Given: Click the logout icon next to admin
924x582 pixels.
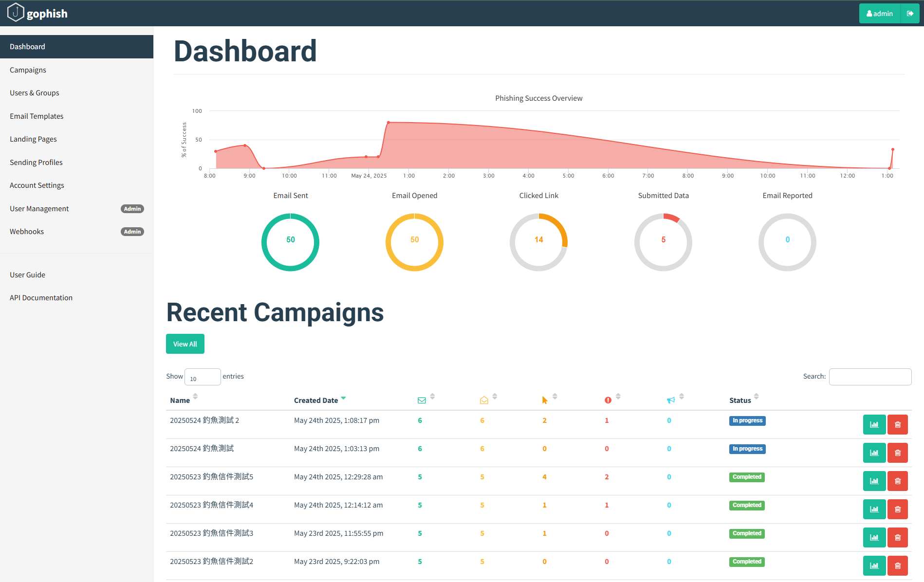Looking at the screenshot, I should pyautogui.click(x=909, y=14).
